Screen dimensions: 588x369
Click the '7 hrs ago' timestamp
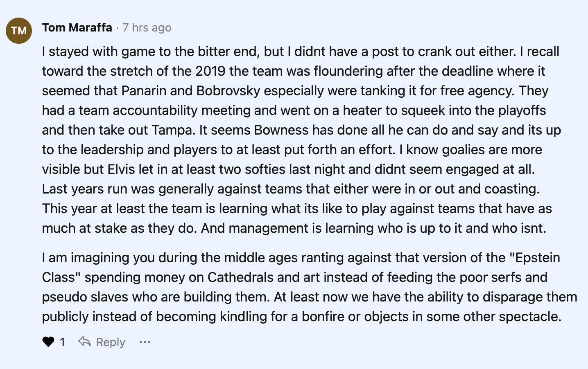pos(147,28)
